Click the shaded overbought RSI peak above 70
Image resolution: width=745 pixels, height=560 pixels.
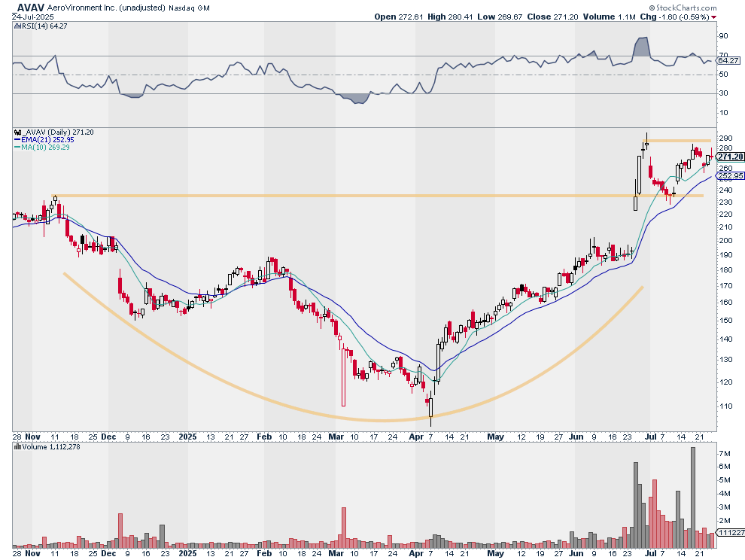pyautogui.click(x=641, y=46)
